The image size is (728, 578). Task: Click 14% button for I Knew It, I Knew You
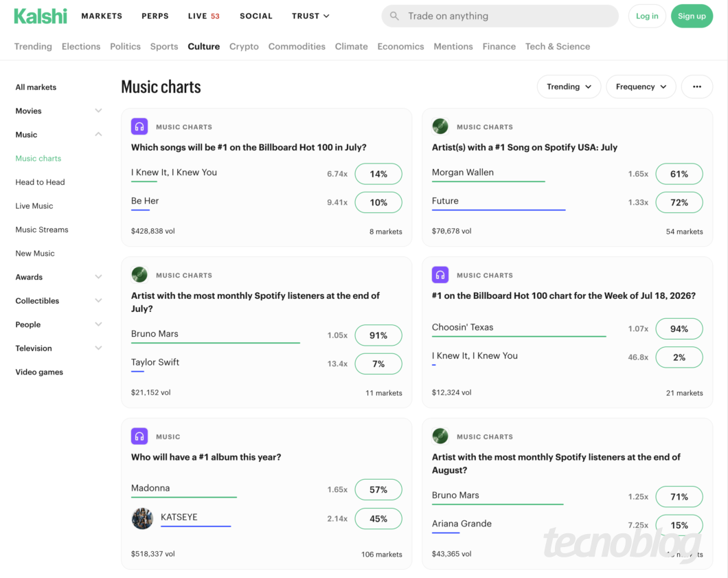(x=378, y=174)
